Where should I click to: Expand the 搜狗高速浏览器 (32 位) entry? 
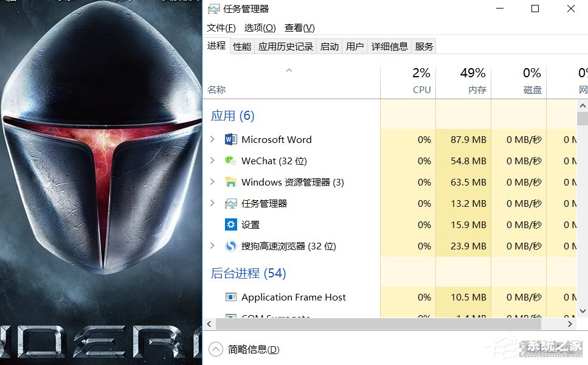point(212,246)
